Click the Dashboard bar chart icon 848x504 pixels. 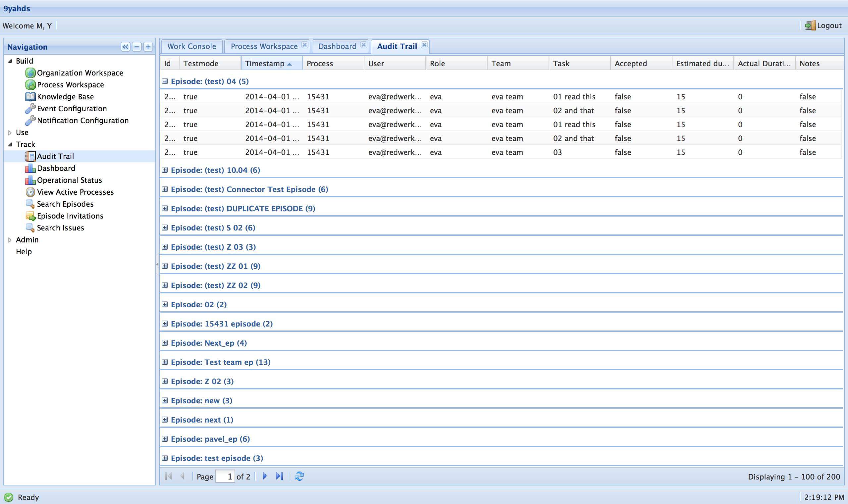(30, 168)
